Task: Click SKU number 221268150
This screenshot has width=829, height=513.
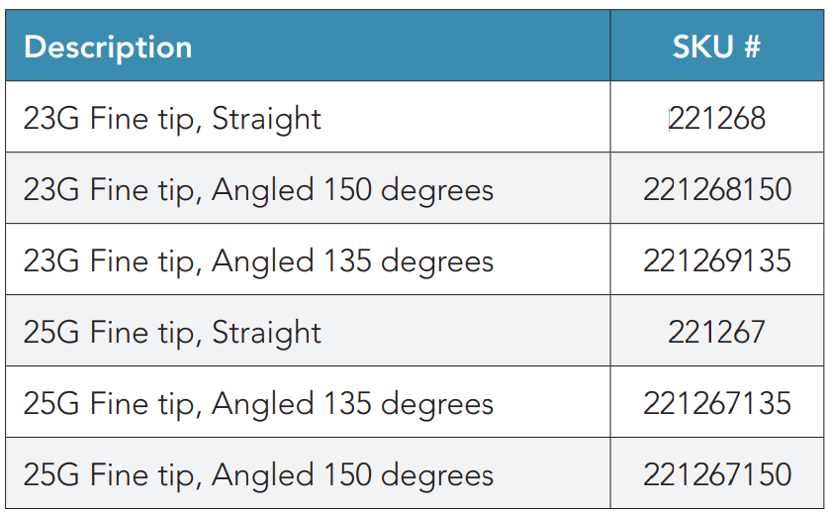Action: (x=717, y=189)
